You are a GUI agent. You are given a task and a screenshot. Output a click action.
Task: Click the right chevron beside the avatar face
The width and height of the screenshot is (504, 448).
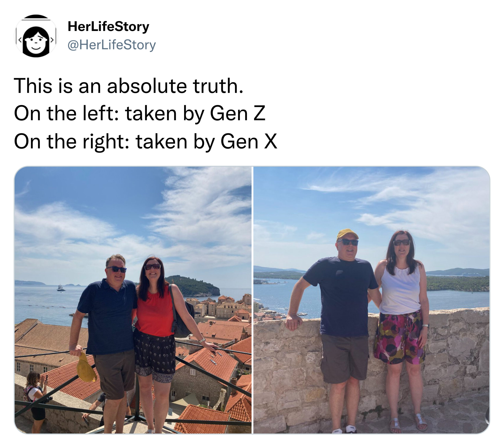coord(52,39)
